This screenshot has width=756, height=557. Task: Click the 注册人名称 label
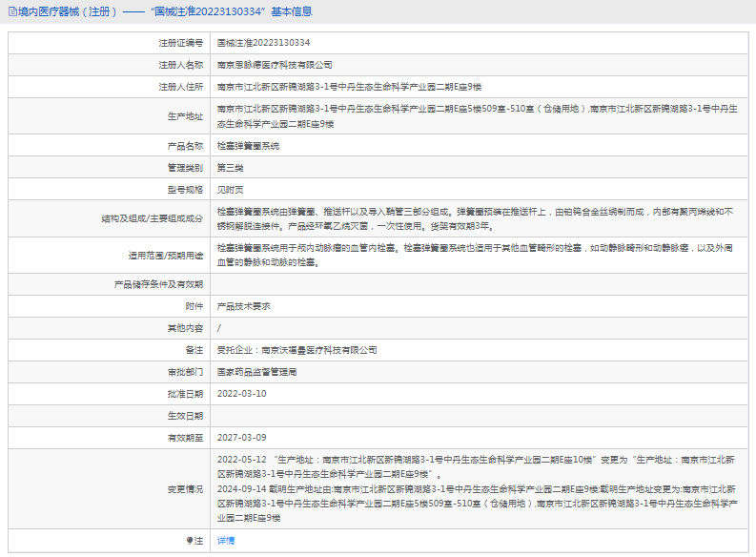pos(181,65)
